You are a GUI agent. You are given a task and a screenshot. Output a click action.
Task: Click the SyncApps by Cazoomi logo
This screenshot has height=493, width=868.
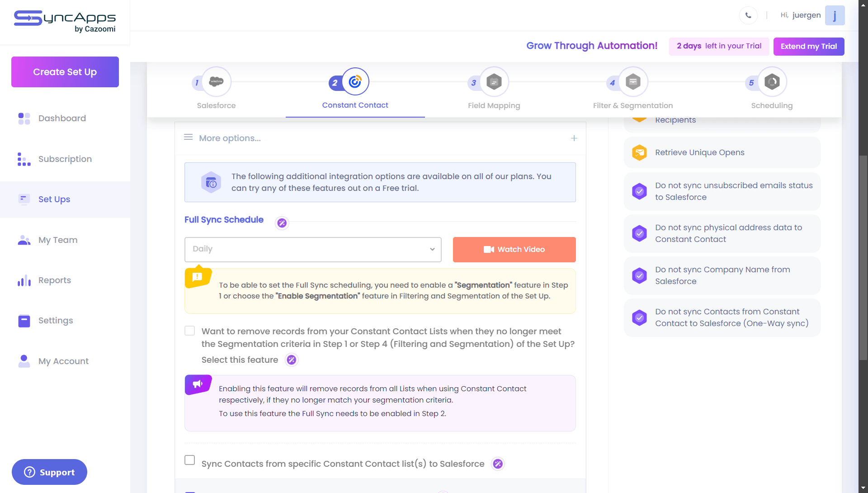tap(65, 22)
